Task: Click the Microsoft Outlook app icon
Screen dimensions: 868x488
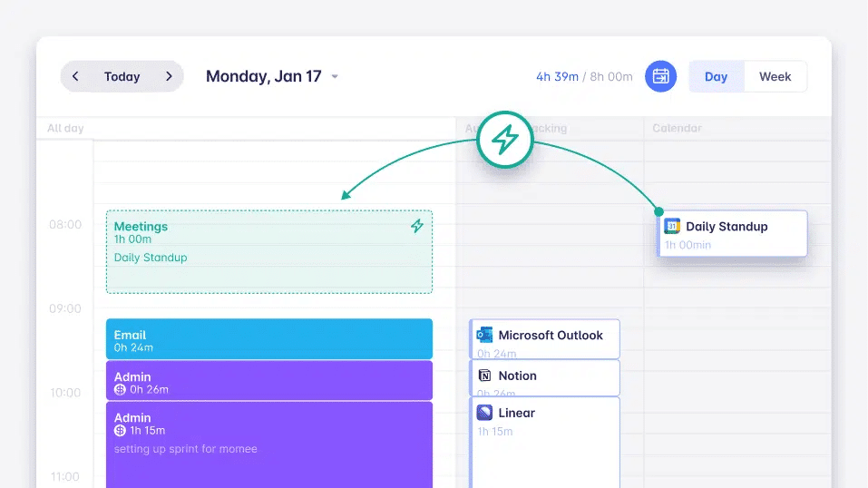Action: [484, 335]
